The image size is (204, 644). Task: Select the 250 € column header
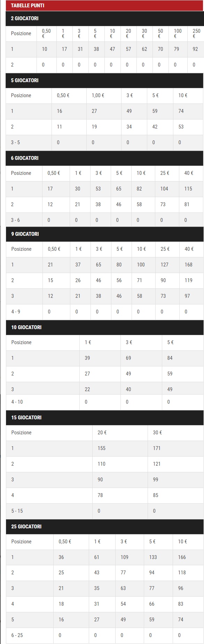196,33
